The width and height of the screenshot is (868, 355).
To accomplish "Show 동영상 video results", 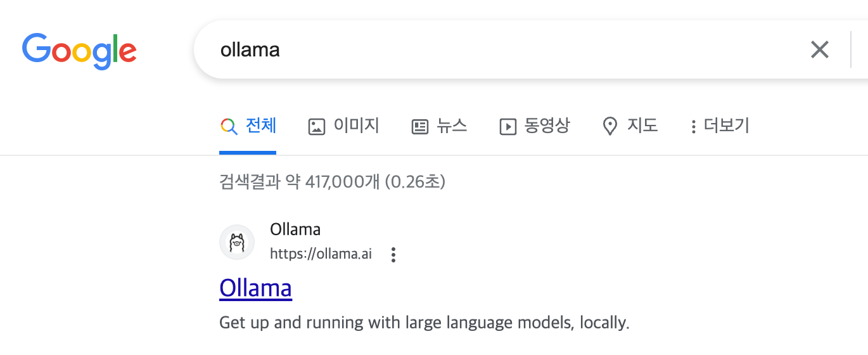I will click(x=547, y=126).
